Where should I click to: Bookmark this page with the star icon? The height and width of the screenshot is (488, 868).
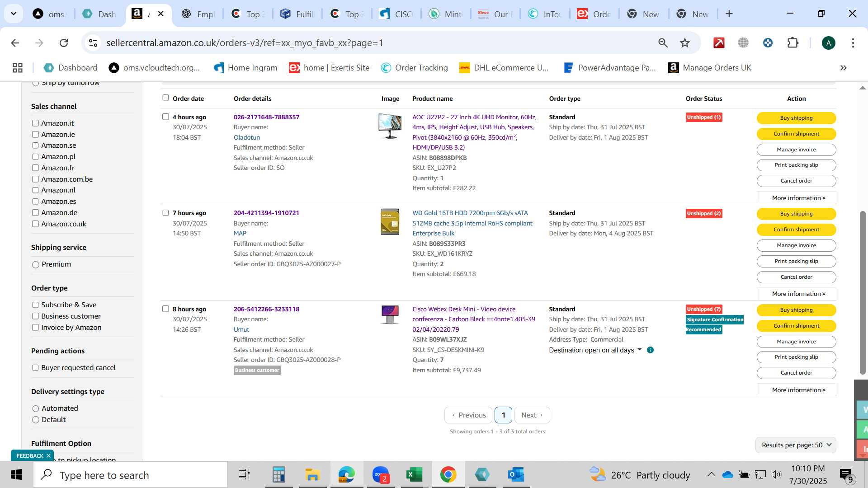685,43
